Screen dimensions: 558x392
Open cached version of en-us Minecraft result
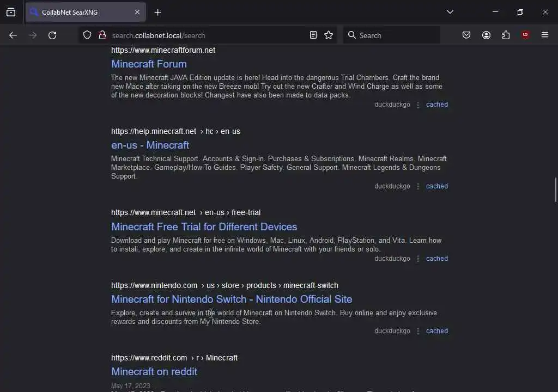point(437,186)
